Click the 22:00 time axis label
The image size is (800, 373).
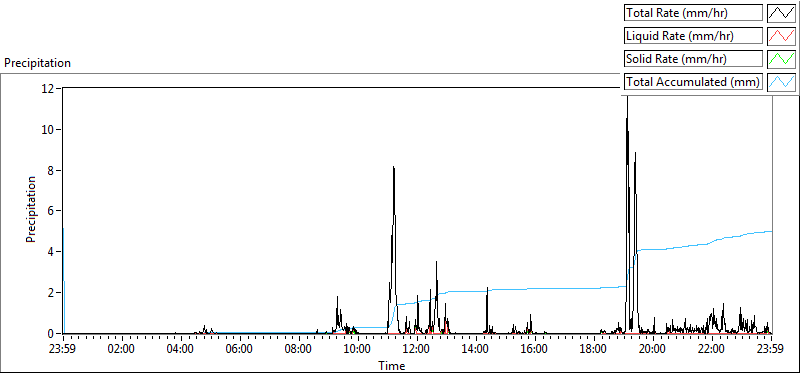point(712,350)
